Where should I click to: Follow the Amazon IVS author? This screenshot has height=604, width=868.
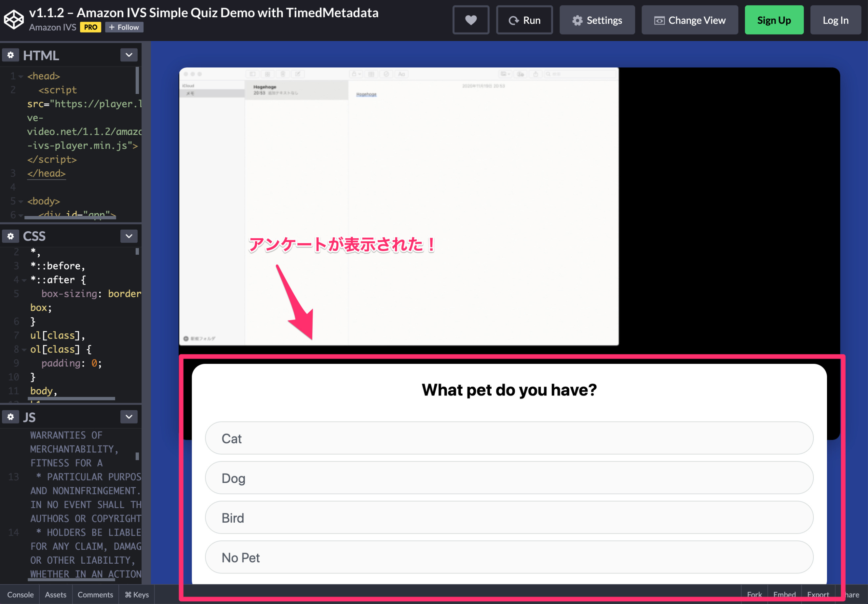tap(124, 27)
